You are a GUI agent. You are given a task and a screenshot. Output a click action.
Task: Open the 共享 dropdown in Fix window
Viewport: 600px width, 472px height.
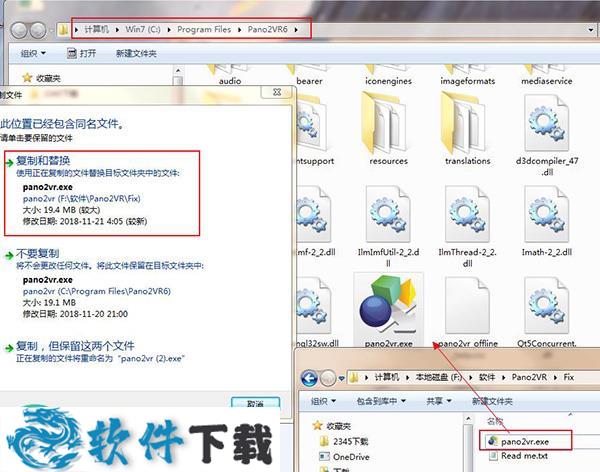439,401
